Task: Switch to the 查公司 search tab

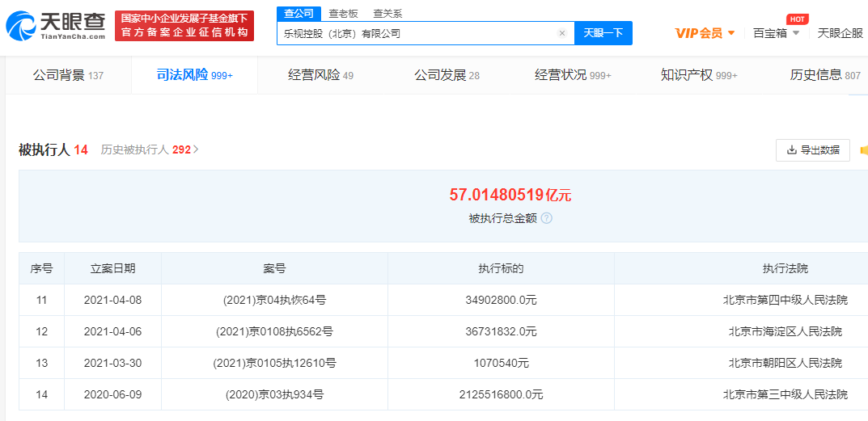Action: tap(299, 14)
